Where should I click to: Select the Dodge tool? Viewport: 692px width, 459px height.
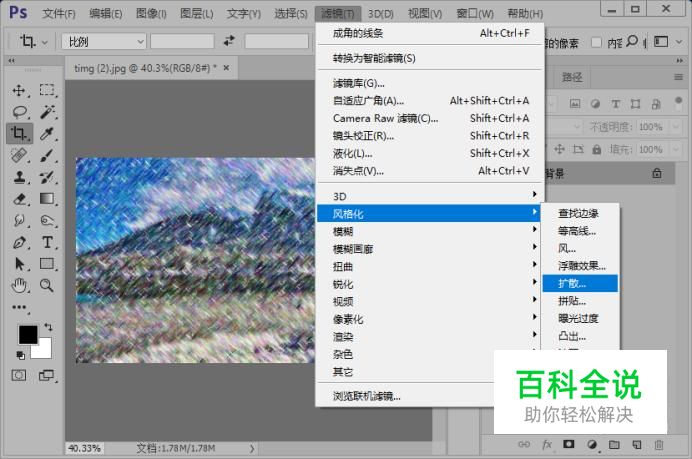[47, 220]
